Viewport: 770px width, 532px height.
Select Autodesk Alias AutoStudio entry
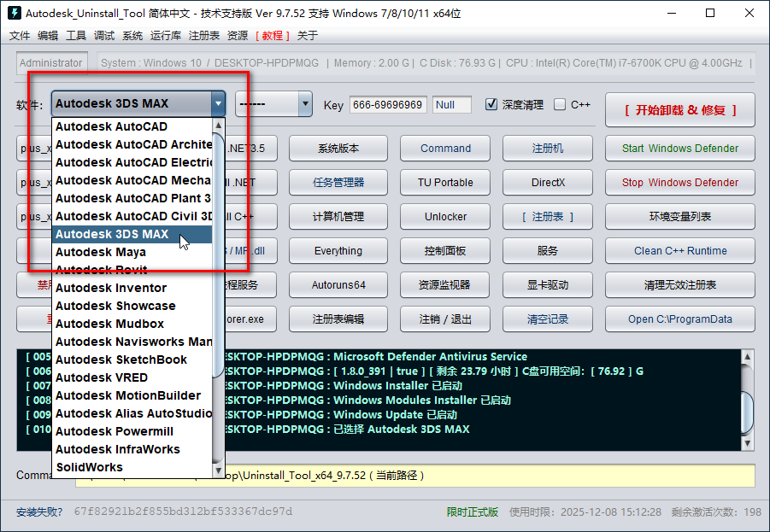pyautogui.click(x=132, y=413)
